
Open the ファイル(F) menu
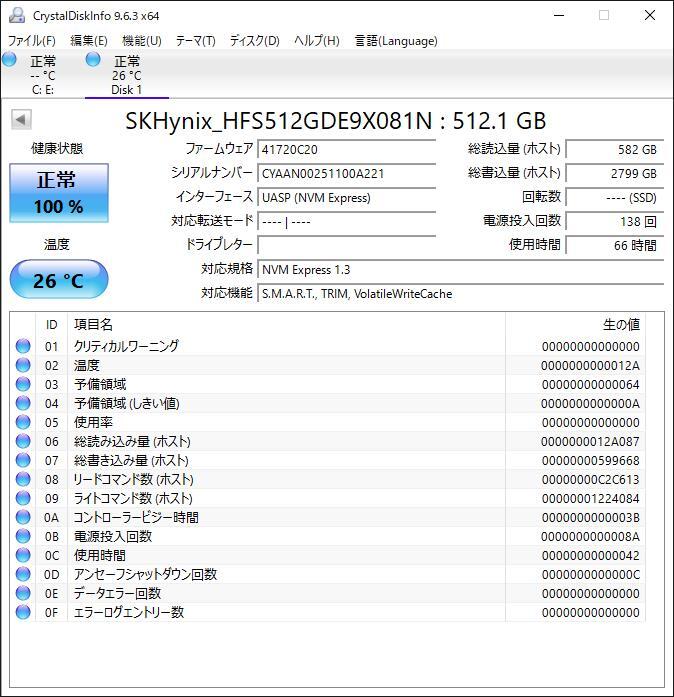[32, 41]
